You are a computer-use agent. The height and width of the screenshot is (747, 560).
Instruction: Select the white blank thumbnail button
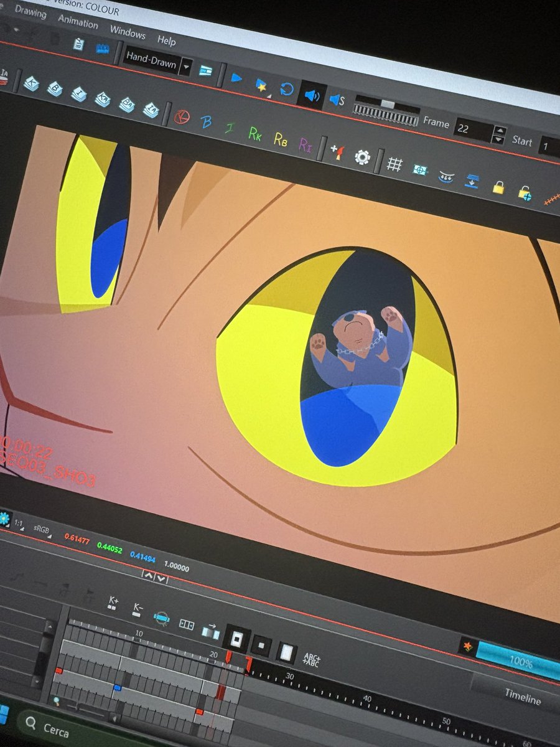pos(286,652)
